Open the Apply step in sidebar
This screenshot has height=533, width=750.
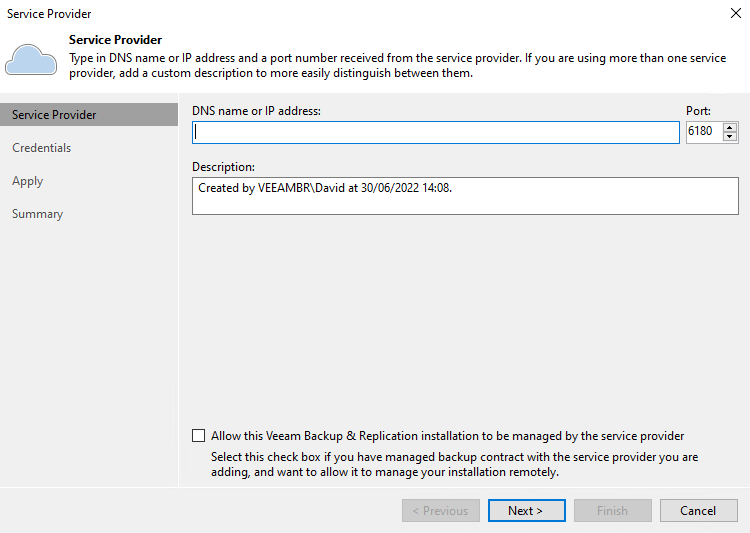pos(28,181)
